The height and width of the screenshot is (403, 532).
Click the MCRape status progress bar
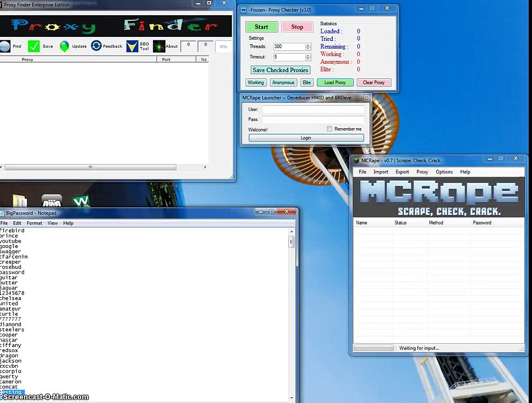(374, 348)
